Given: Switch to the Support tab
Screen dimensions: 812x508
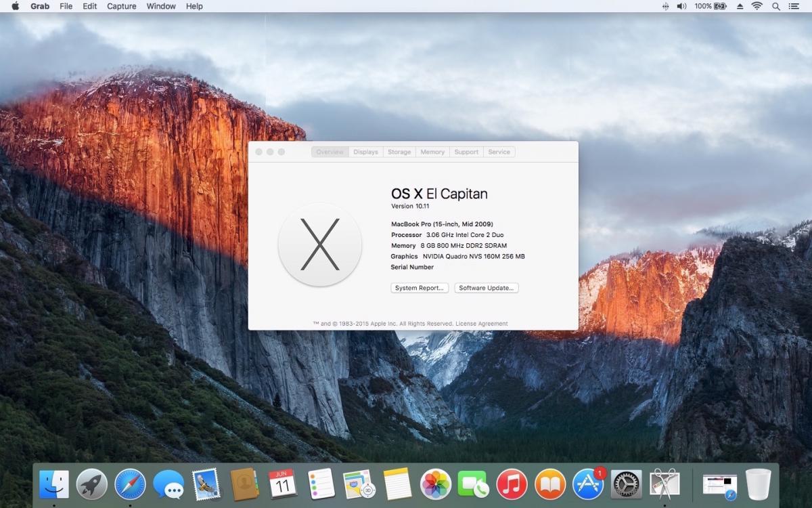Looking at the screenshot, I should [466, 152].
